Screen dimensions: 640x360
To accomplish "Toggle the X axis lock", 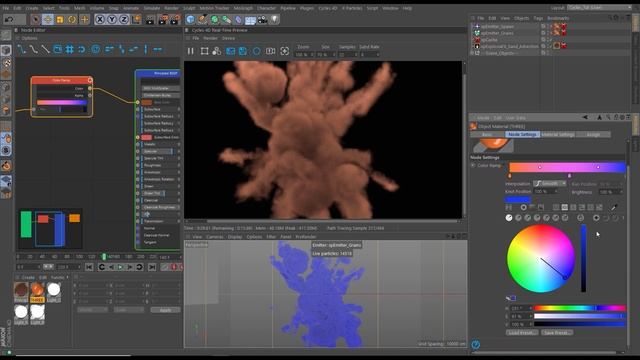I will 100,19.
